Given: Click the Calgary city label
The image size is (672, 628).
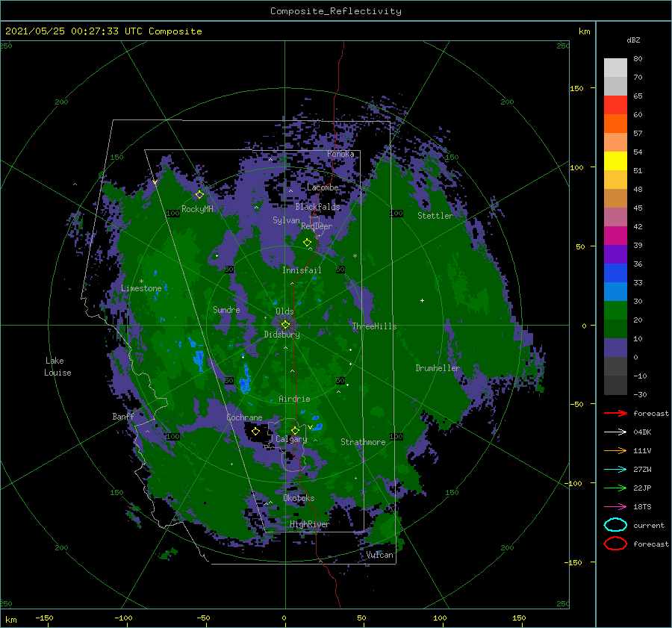Looking at the screenshot, I should pyautogui.click(x=291, y=439).
